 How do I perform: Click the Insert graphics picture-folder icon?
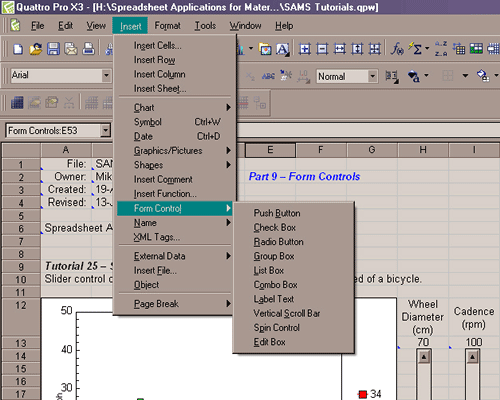(265, 49)
